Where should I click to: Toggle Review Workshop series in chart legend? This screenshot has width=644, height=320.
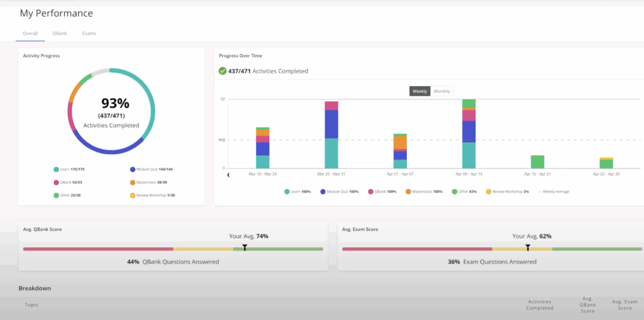pyautogui.click(x=507, y=191)
